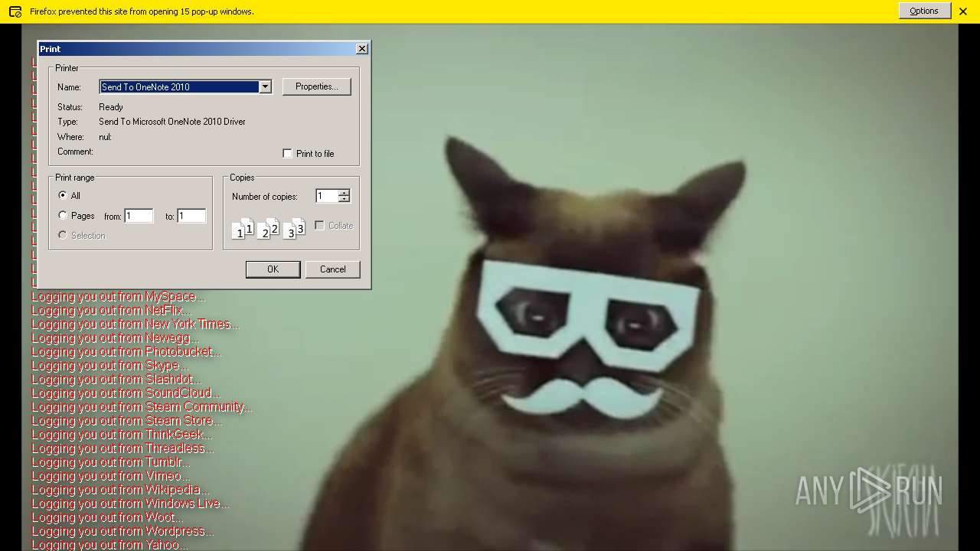
Task: Click 'Logging you out from New York Times...'
Action: (x=136, y=324)
